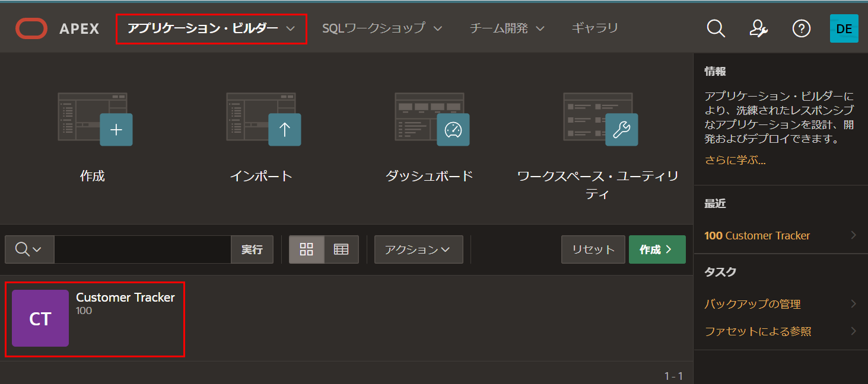Open the アクション dropdown menu
The height and width of the screenshot is (384, 868).
(419, 249)
